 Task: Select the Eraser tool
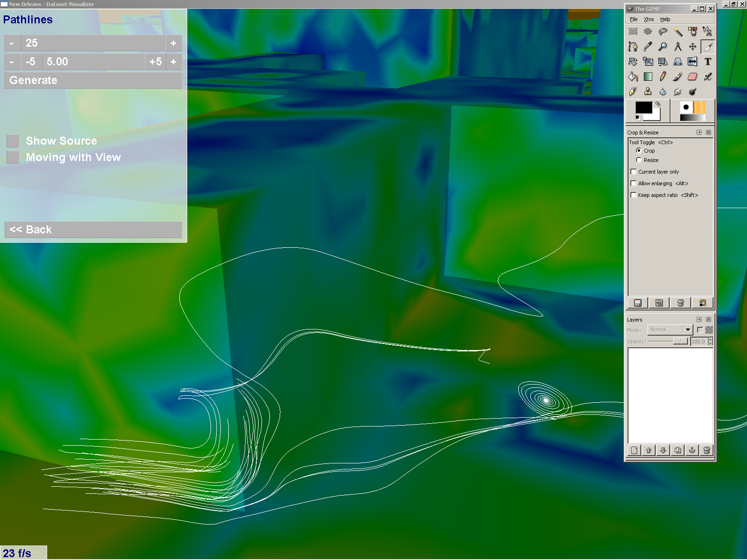tap(692, 77)
